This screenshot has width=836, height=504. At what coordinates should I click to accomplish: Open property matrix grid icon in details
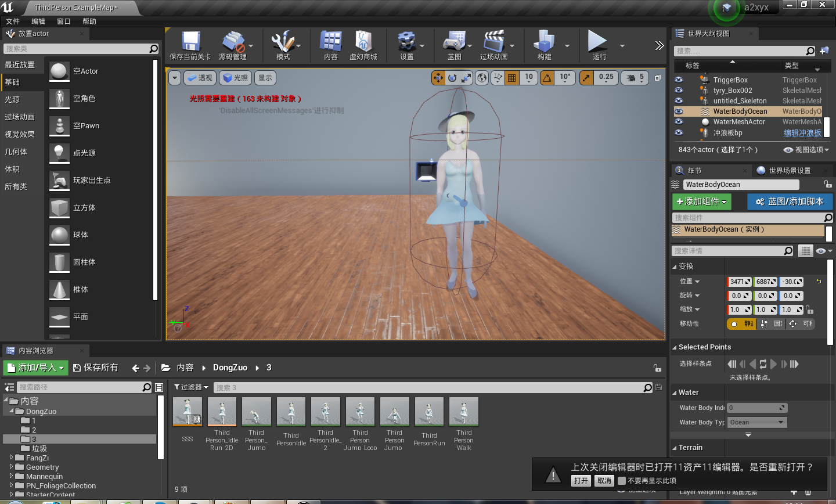805,251
